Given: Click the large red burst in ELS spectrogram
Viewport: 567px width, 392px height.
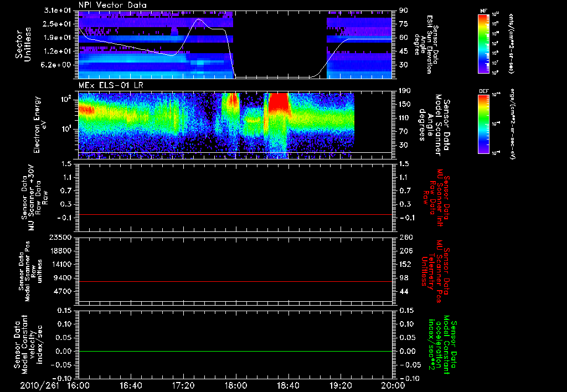Looking at the screenshot, I should click(x=279, y=103).
